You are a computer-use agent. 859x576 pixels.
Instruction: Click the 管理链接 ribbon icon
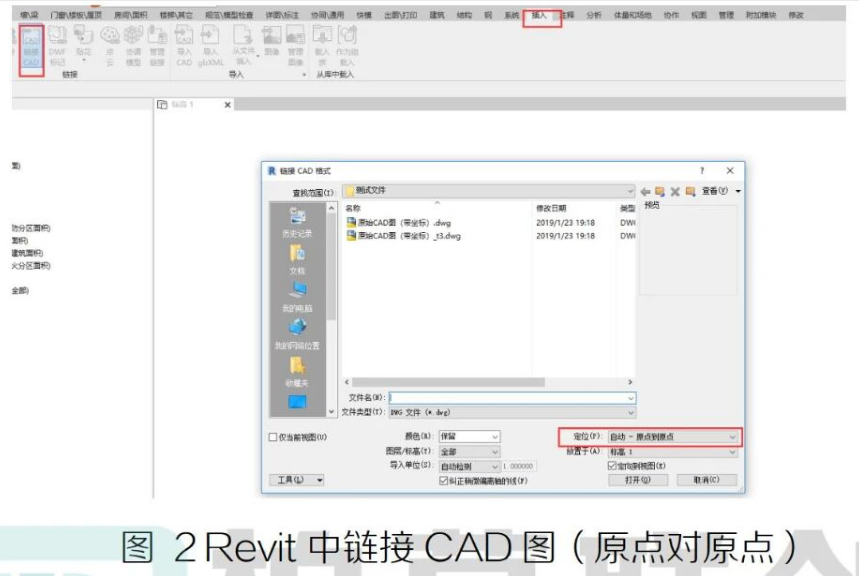click(157, 46)
